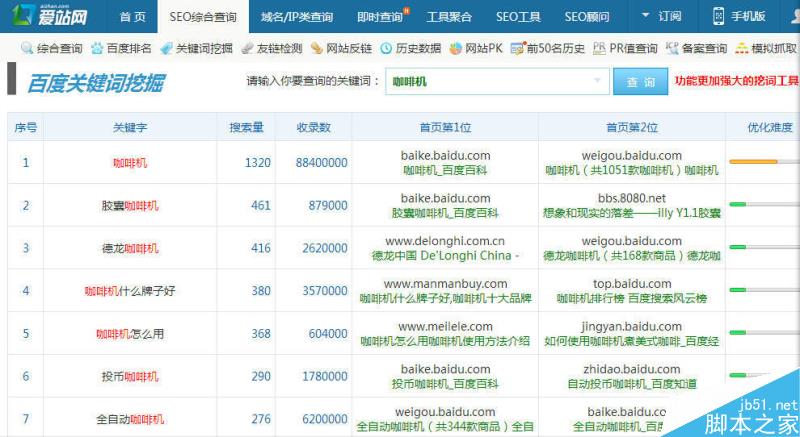Expand the keyword input dropdown arrow

click(x=598, y=82)
